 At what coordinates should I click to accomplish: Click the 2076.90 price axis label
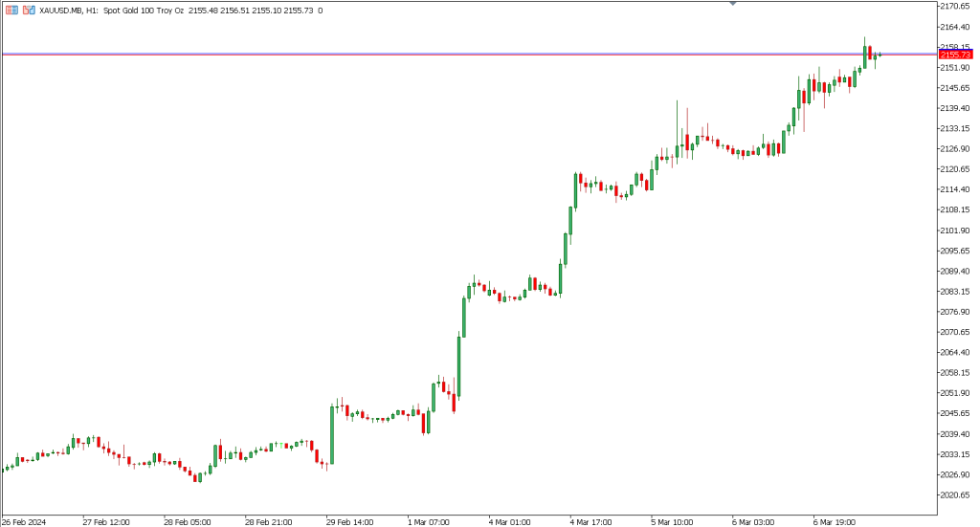click(x=955, y=312)
